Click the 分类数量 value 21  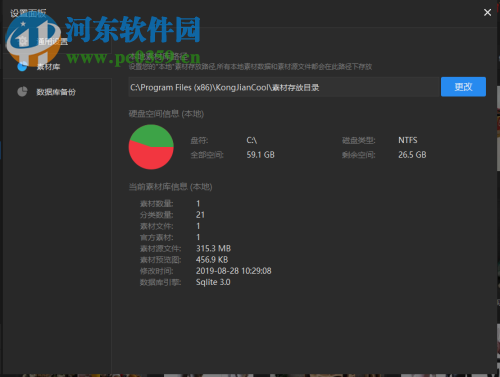pos(200,215)
